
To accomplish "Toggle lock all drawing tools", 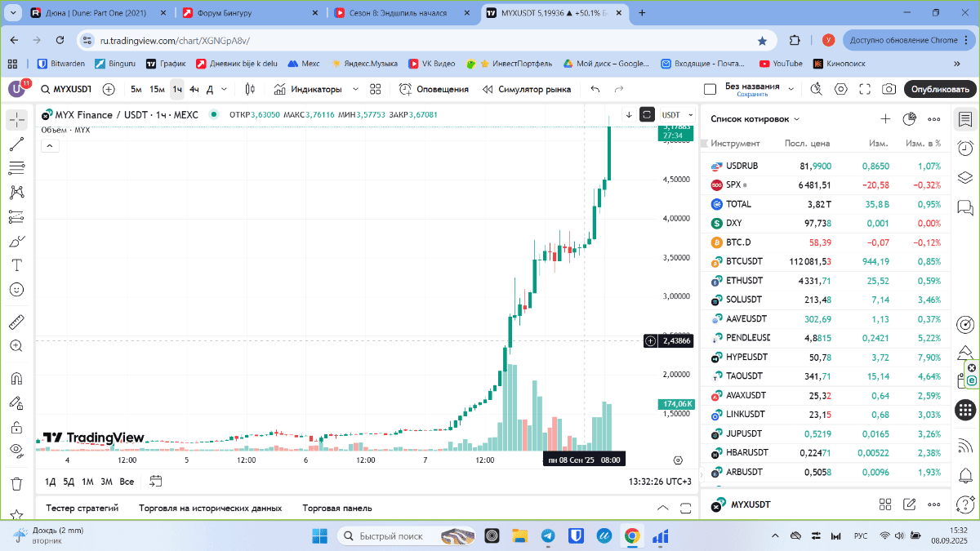I will (16, 427).
